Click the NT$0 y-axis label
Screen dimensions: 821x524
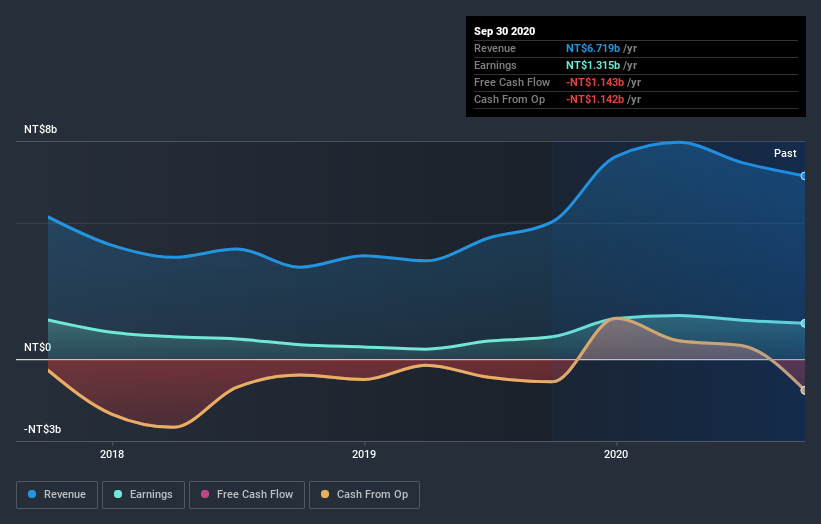pos(37,348)
